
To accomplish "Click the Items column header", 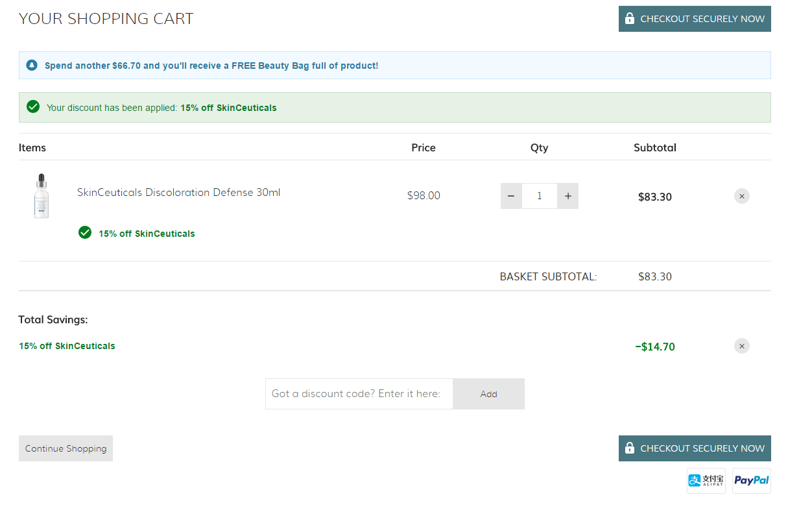I will point(32,147).
